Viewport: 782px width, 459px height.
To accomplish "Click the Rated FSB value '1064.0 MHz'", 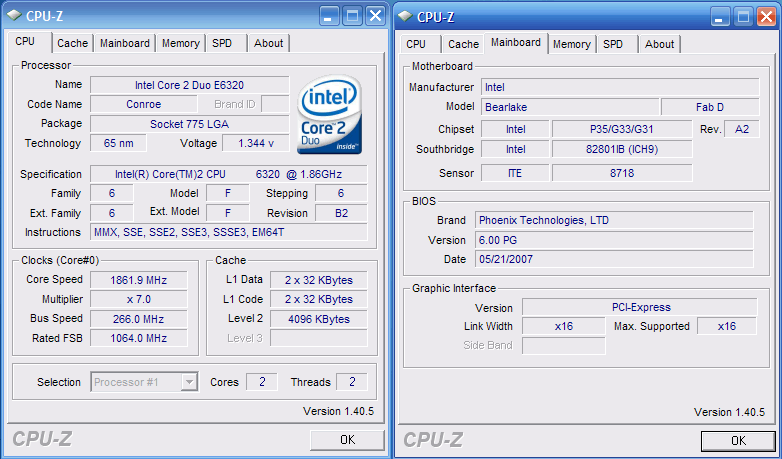I will pos(139,338).
